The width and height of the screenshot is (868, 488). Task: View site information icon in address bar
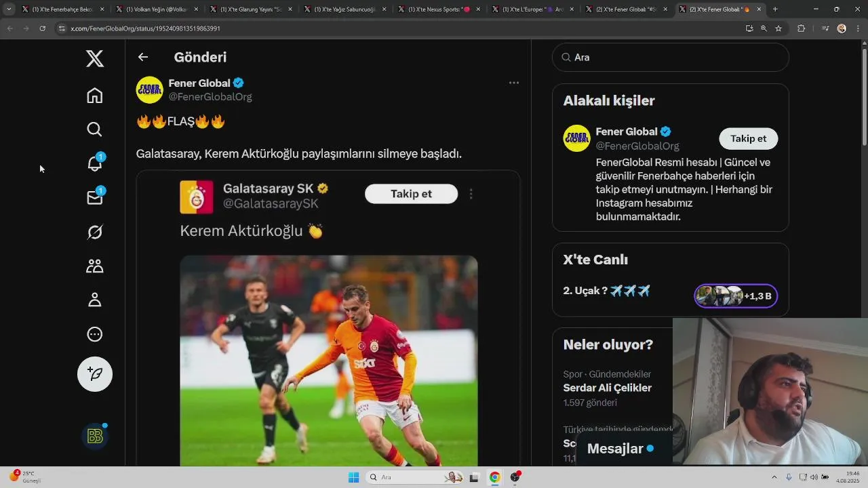(x=62, y=28)
